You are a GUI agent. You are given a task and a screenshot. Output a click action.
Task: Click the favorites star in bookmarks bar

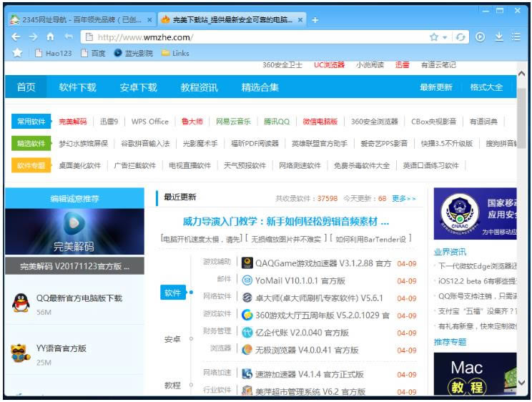click(x=17, y=53)
